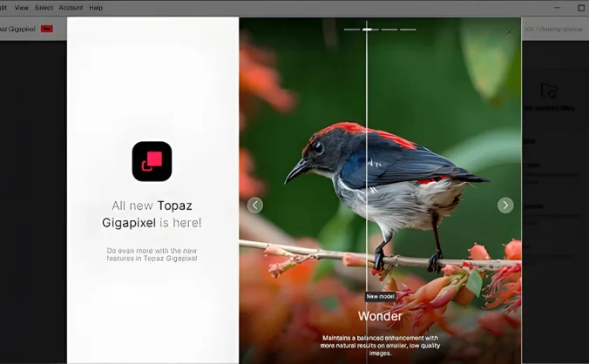Click the browse files icon behind dialog
This screenshot has height=364, width=589.
548,91
